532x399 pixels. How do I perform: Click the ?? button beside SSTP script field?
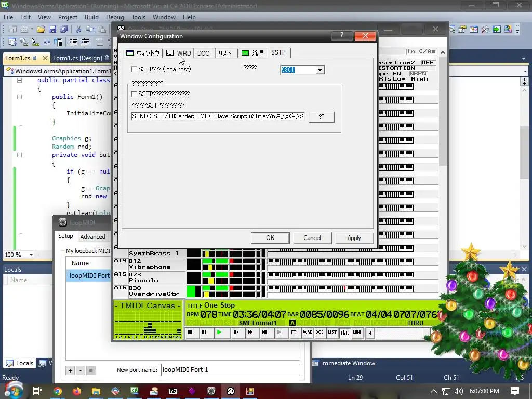(x=322, y=117)
